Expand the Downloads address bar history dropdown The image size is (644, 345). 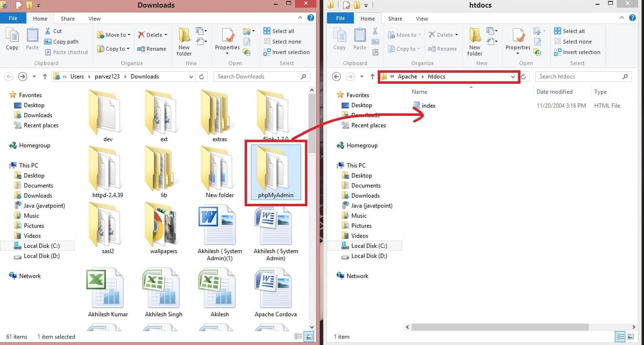click(x=192, y=77)
